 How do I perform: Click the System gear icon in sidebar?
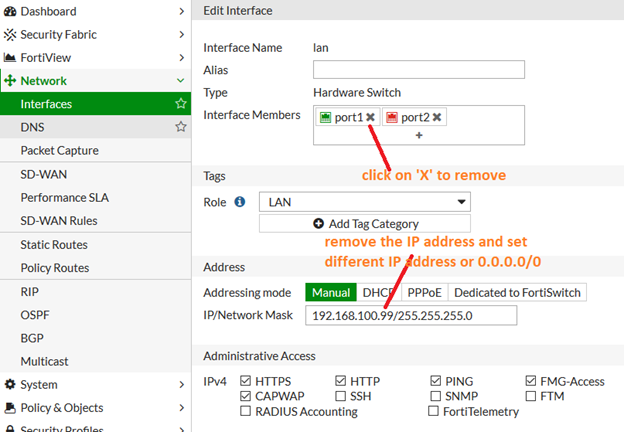[x=10, y=385]
